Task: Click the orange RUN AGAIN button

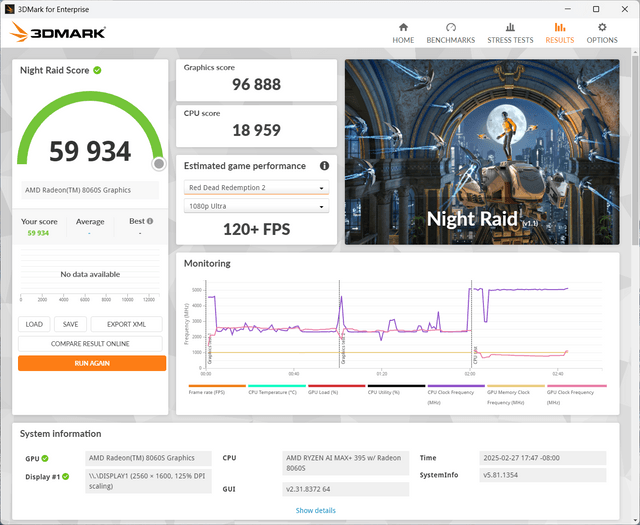Action: click(x=92, y=363)
